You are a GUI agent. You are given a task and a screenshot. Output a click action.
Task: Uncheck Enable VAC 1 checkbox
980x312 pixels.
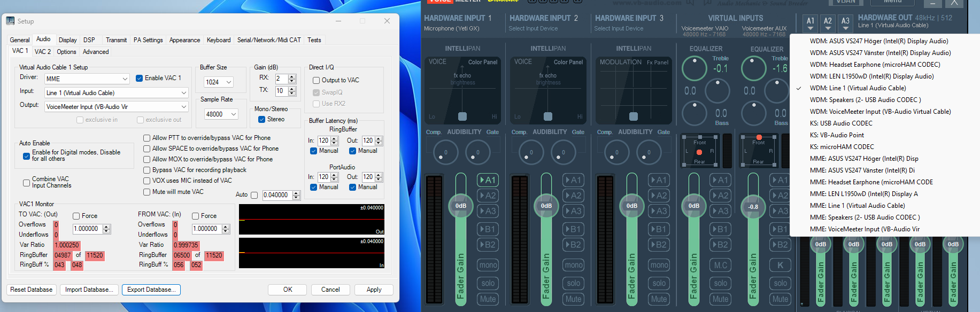[x=139, y=78]
